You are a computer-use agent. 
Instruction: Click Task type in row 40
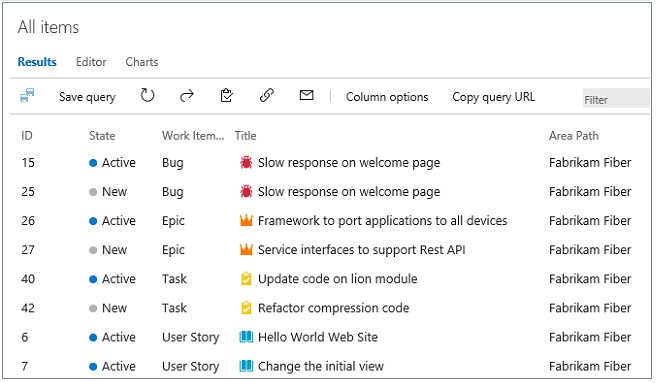174,279
